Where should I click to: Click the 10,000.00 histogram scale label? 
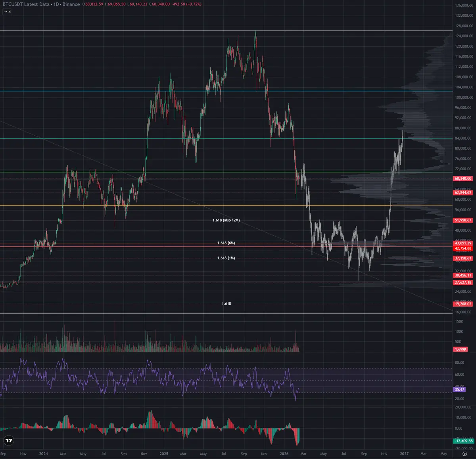click(464, 418)
